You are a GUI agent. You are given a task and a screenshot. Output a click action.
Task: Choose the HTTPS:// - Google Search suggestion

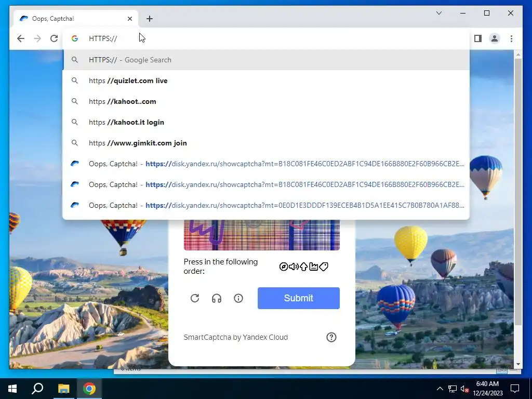(267, 60)
